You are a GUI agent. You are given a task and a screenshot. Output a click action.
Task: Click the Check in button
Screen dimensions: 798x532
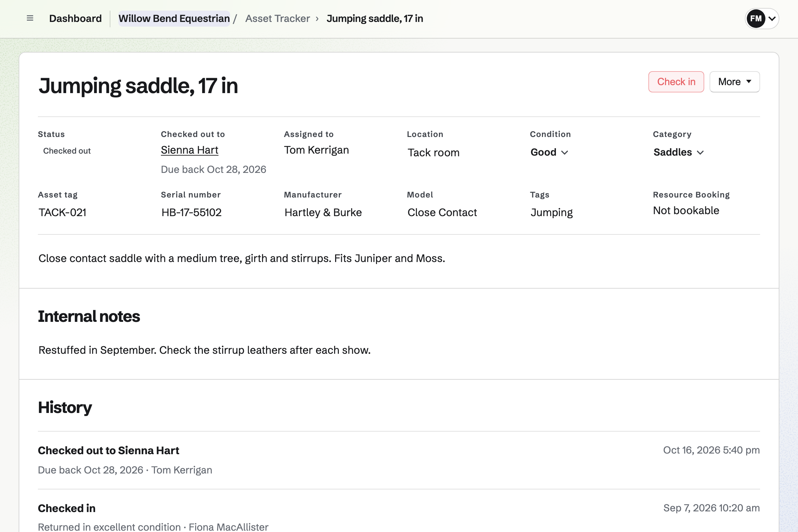point(676,82)
